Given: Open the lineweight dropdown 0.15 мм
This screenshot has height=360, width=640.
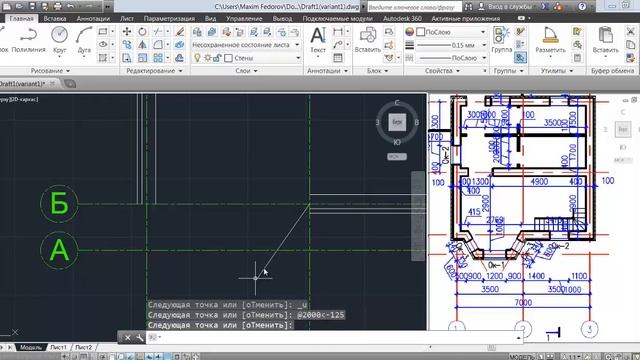Looking at the screenshot, I should (x=451, y=45).
